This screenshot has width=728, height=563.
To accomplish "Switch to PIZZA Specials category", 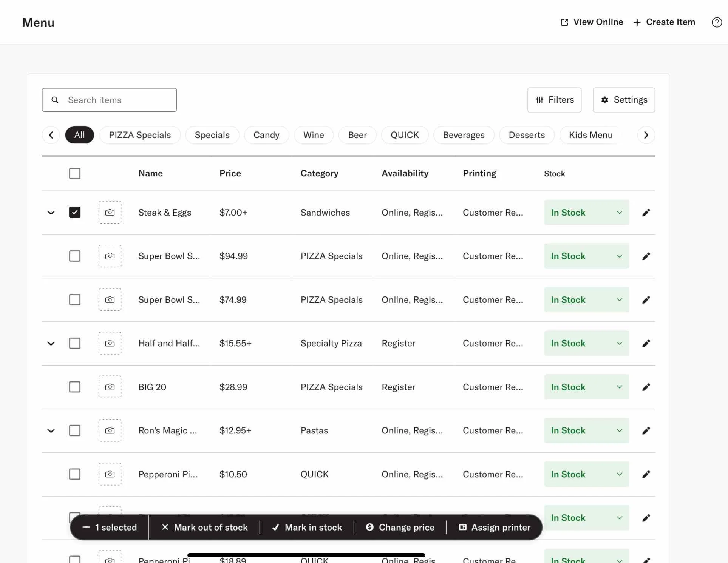I will click(140, 135).
